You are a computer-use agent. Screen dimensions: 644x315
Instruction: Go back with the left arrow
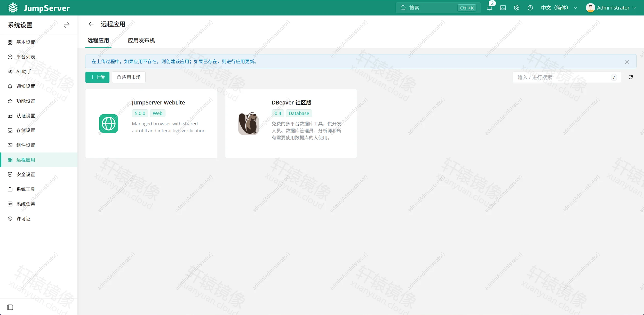[91, 24]
